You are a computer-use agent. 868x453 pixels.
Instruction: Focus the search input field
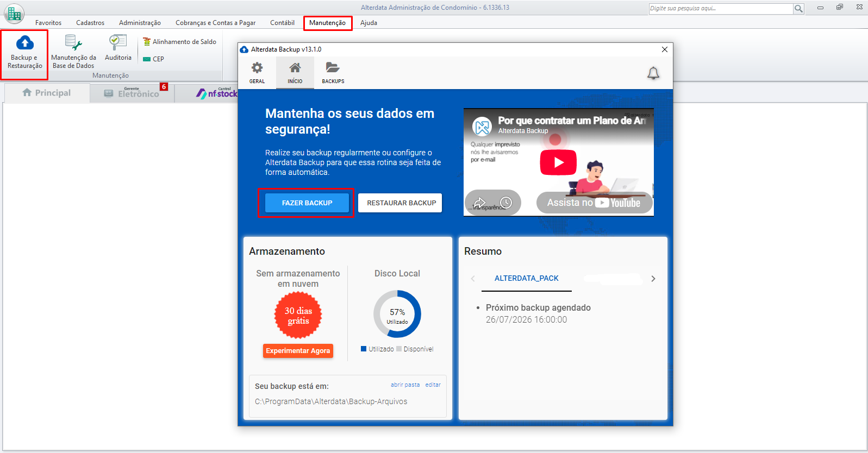click(x=721, y=9)
